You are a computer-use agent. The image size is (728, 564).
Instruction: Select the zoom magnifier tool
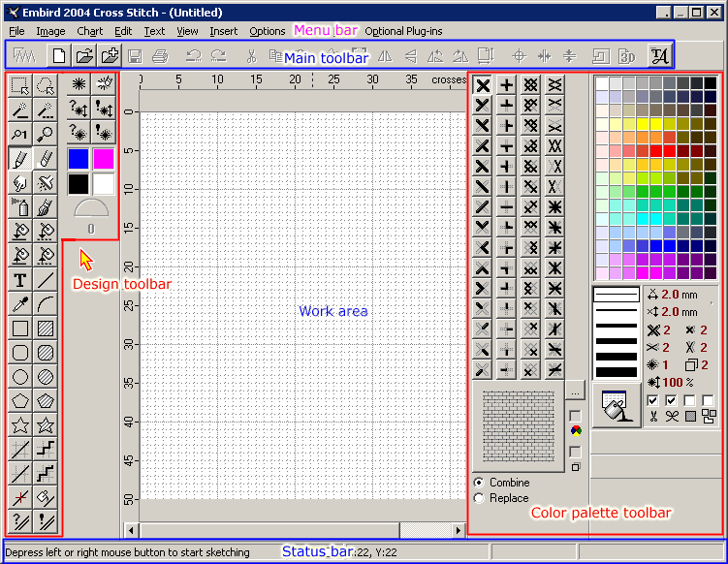pyautogui.click(x=45, y=134)
